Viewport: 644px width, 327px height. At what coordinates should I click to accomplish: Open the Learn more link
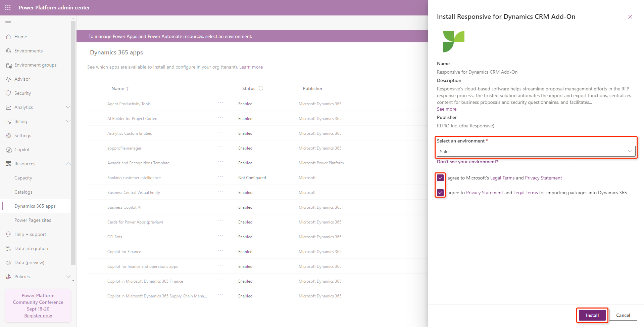pos(251,67)
